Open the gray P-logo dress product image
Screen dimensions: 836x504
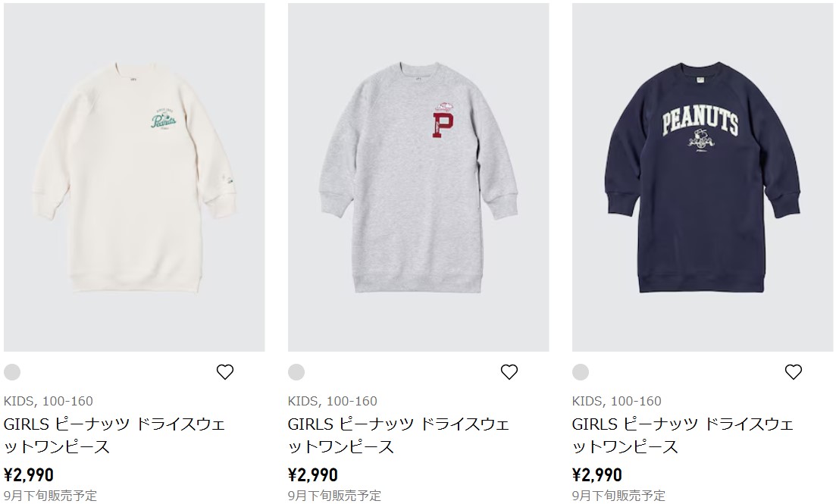click(x=418, y=177)
